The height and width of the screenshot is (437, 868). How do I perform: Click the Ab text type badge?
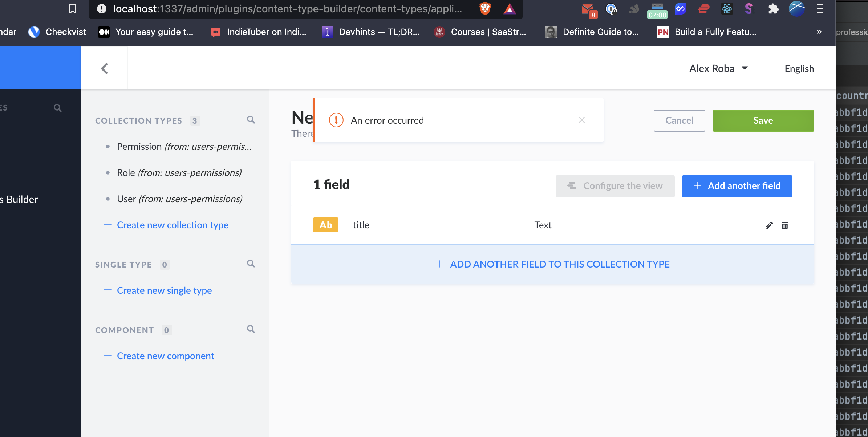326,225
